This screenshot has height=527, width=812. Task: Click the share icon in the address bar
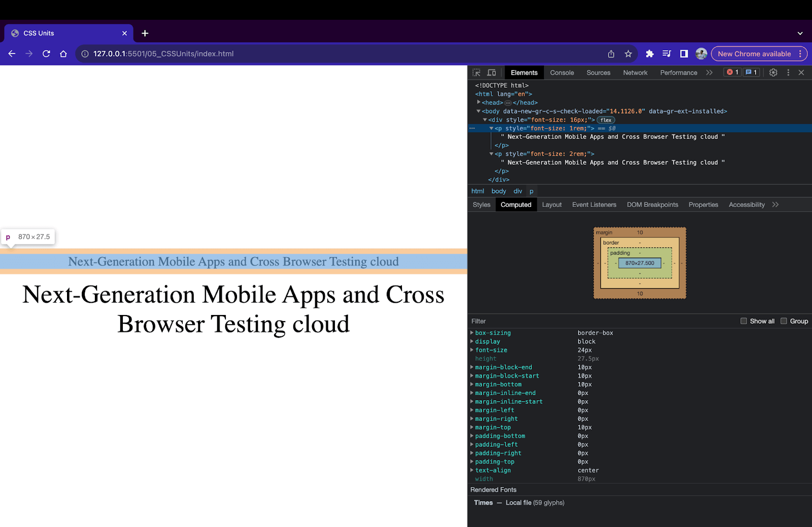pos(611,53)
